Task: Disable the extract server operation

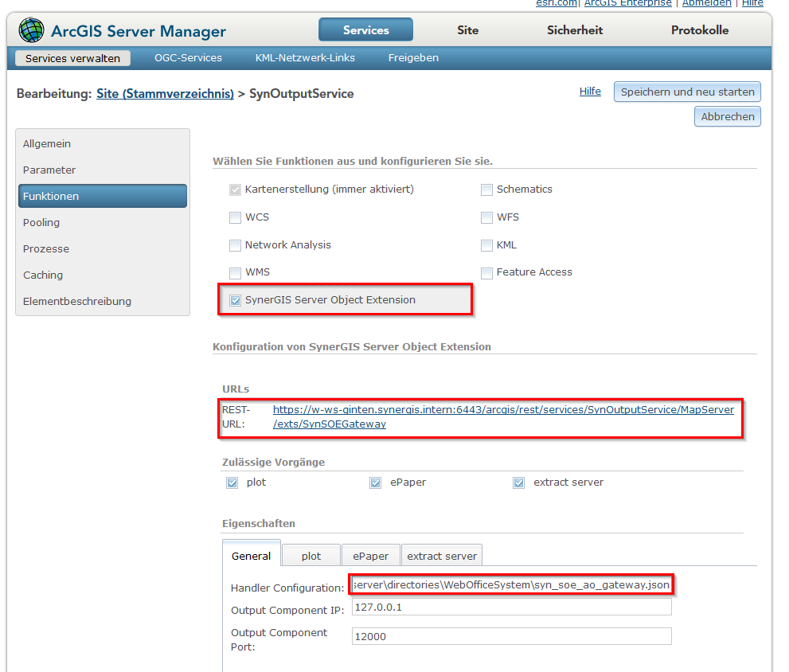Action: coord(518,483)
